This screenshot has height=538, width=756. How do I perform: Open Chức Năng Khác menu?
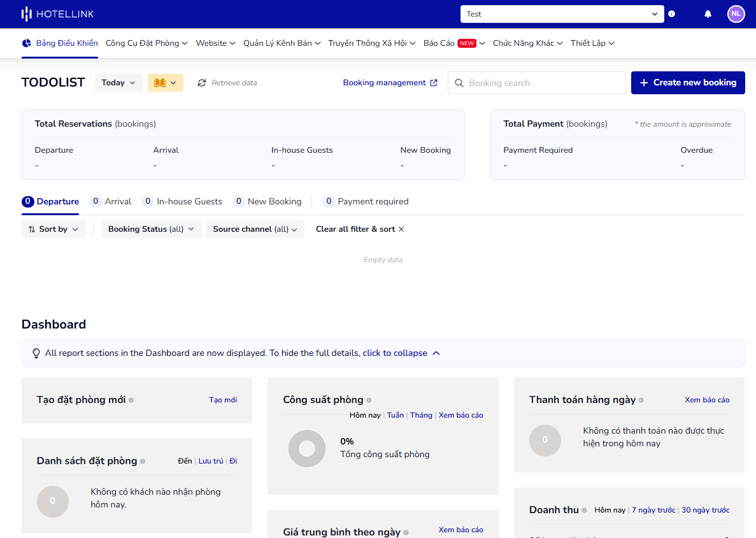(x=527, y=43)
